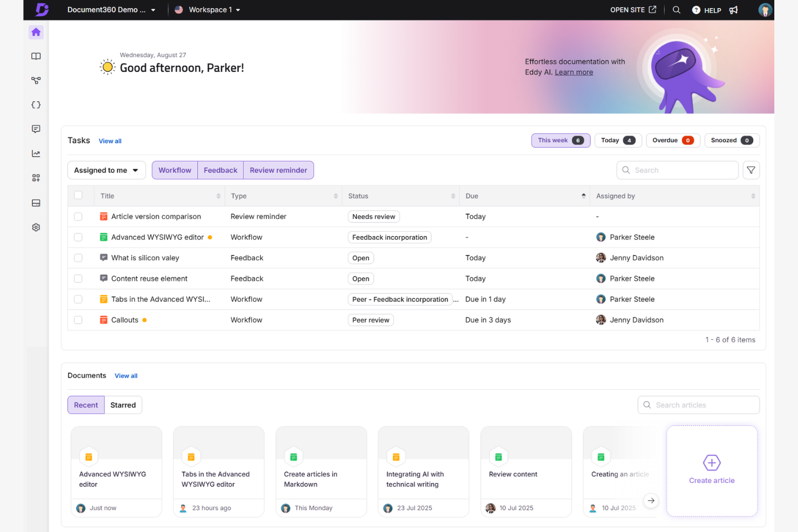The height and width of the screenshot is (532, 798).
Task: Open the Widgets icon in sidebar
Action: coord(36,178)
